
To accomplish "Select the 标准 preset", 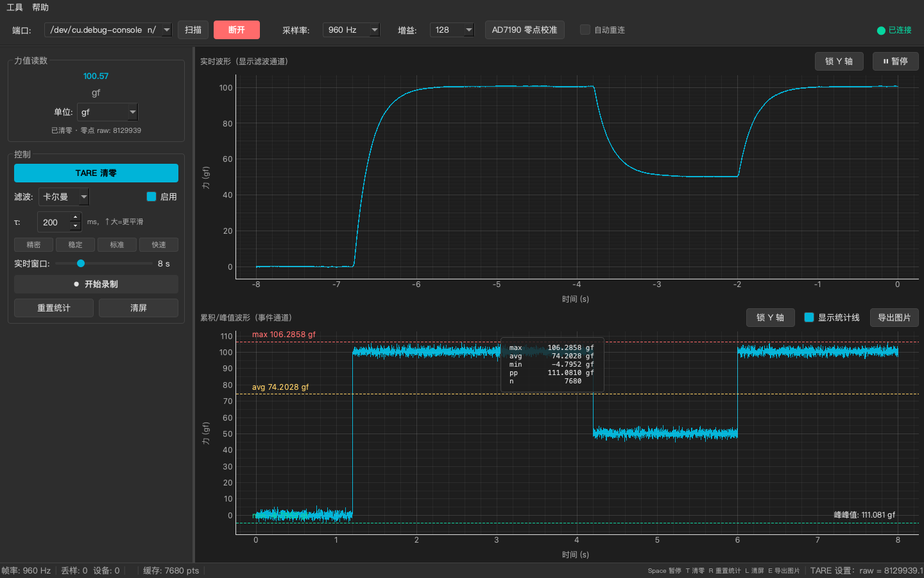I will (117, 245).
